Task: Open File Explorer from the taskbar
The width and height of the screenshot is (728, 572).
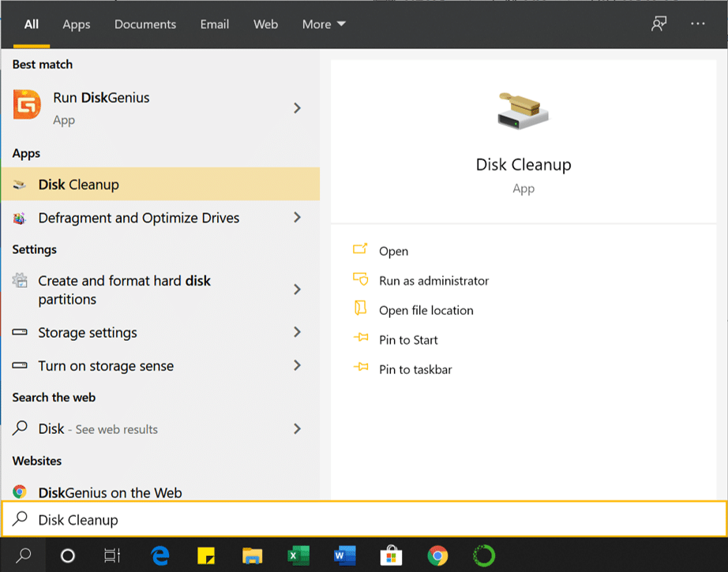Action: tap(252, 555)
